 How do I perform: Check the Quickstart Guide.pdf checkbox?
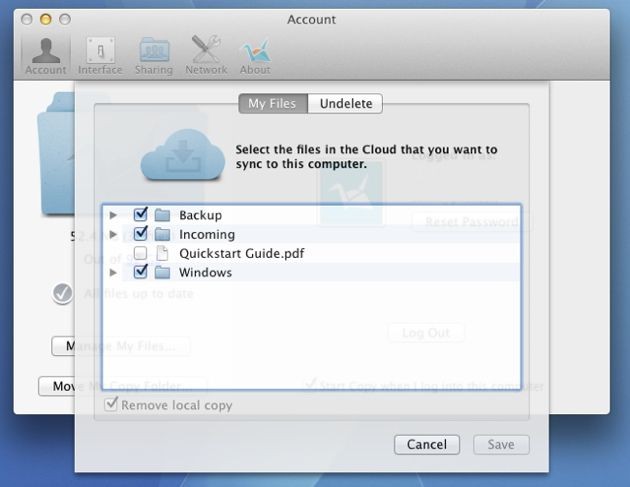(x=140, y=253)
